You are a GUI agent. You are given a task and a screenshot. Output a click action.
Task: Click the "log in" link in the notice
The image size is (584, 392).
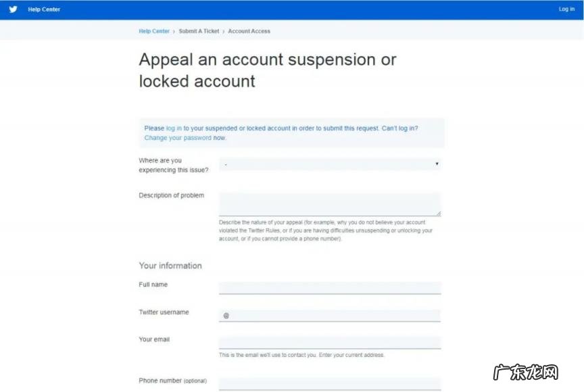click(x=174, y=128)
